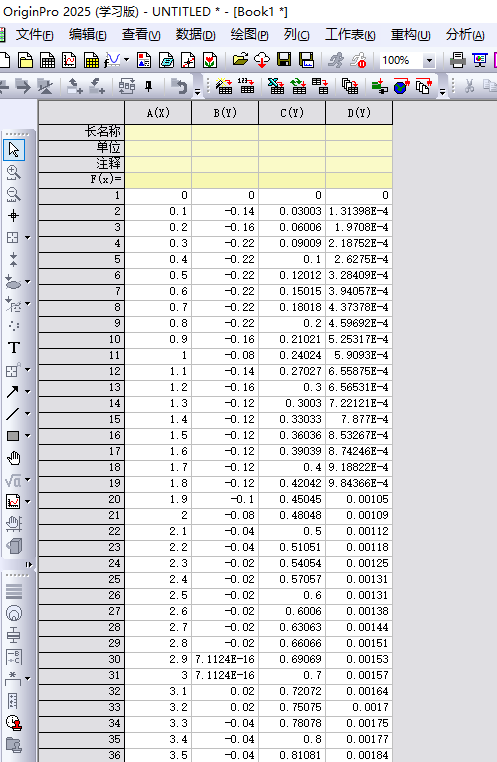497x762 pixels.
Task: Click the Save Template icon
Action: point(306,60)
